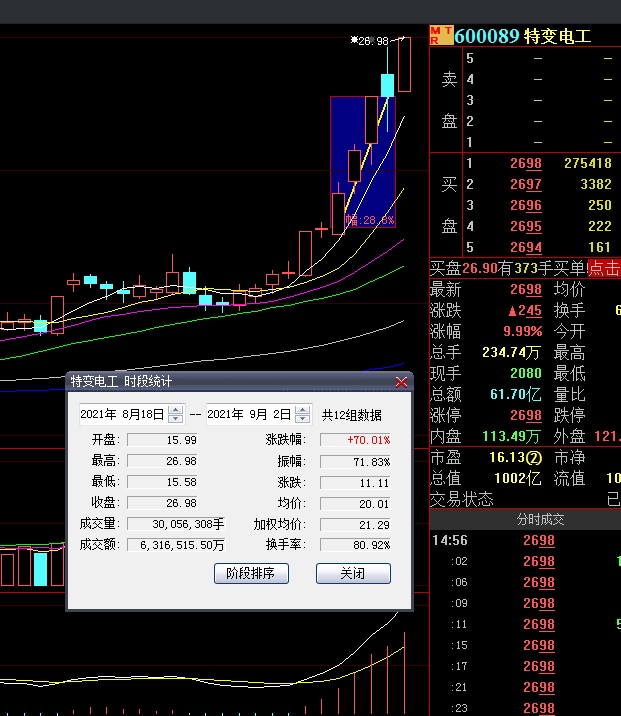The width and height of the screenshot is (621, 716).
Task: Select the start date field 2021年8月18日
Action: pyautogui.click(x=123, y=414)
